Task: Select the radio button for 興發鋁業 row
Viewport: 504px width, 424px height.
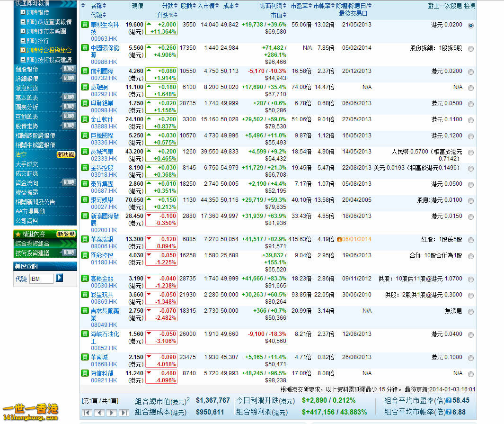Action: (471, 104)
